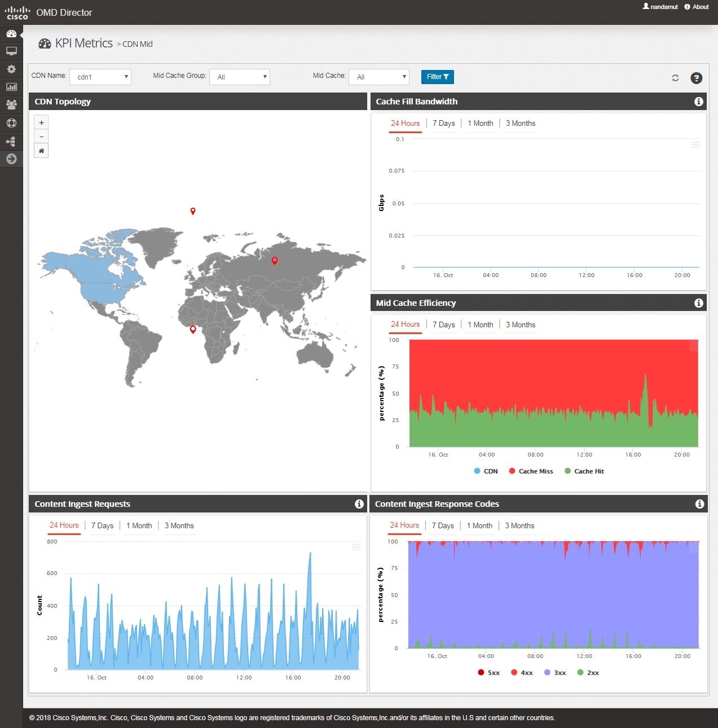Viewport: 718px width, 728px height.
Task: Select 24 Hours in Mid Cache Efficiency
Action: (x=406, y=324)
